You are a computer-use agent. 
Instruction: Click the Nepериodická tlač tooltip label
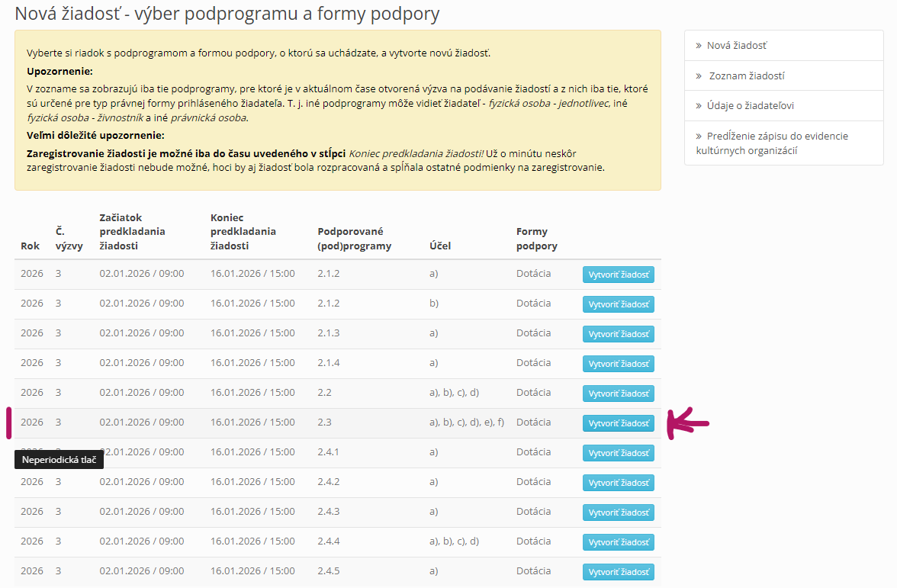pos(59,460)
